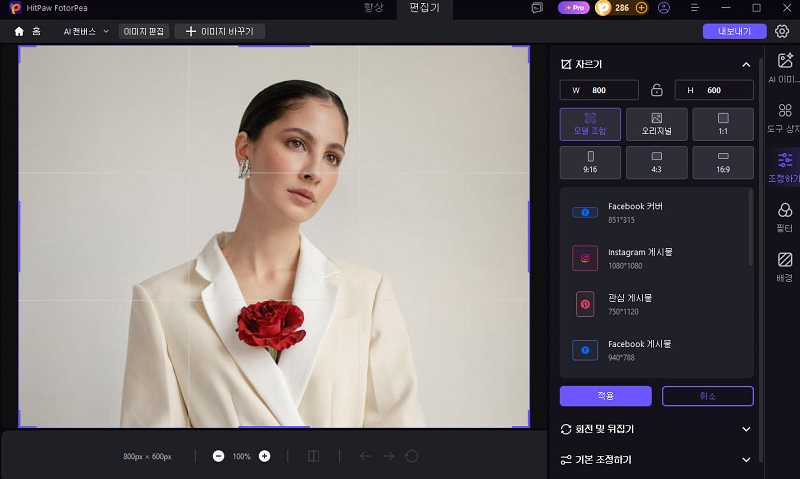Select the 1:1 crop ratio
800x479 pixels.
point(723,124)
